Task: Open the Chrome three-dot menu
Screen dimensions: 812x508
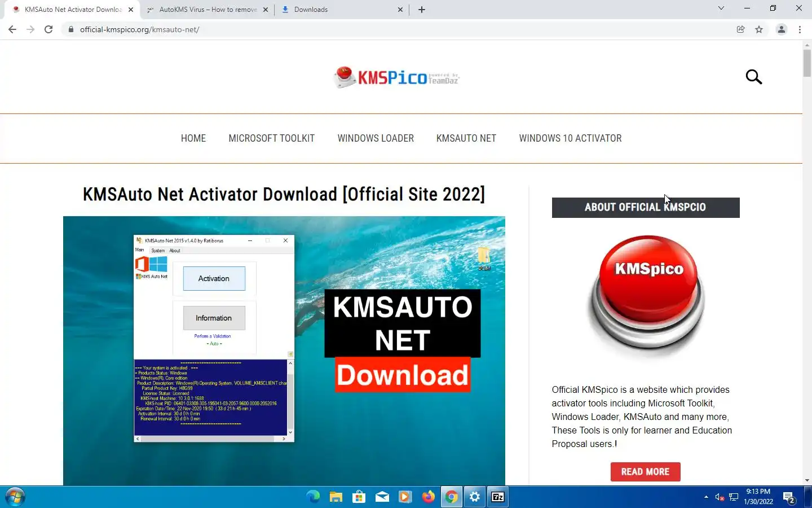Action: 800,29
